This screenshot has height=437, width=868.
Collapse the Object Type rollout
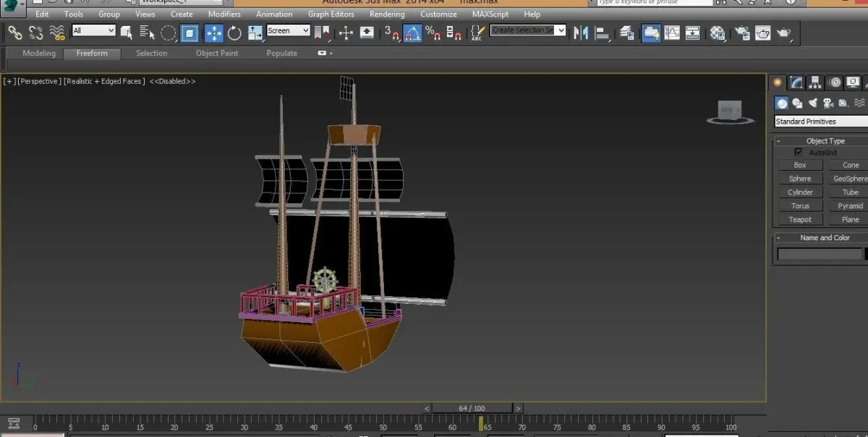coord(780,141)
